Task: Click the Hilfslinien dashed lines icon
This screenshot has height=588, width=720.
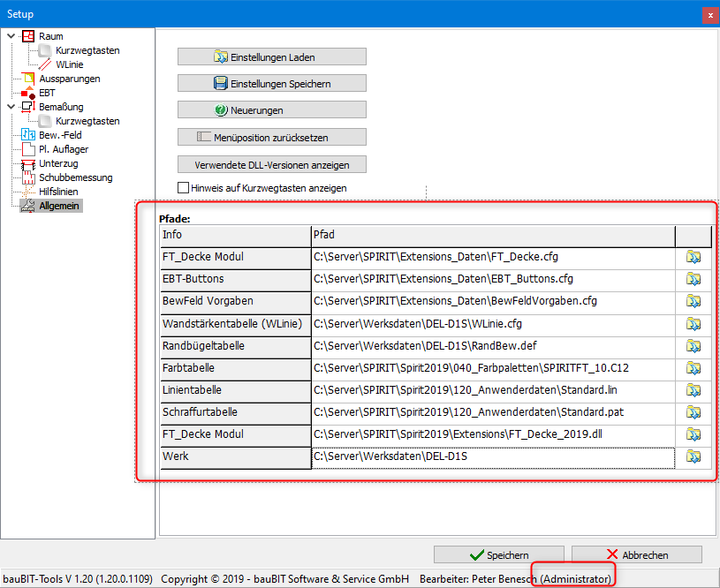Action: [x=28, y=192]
